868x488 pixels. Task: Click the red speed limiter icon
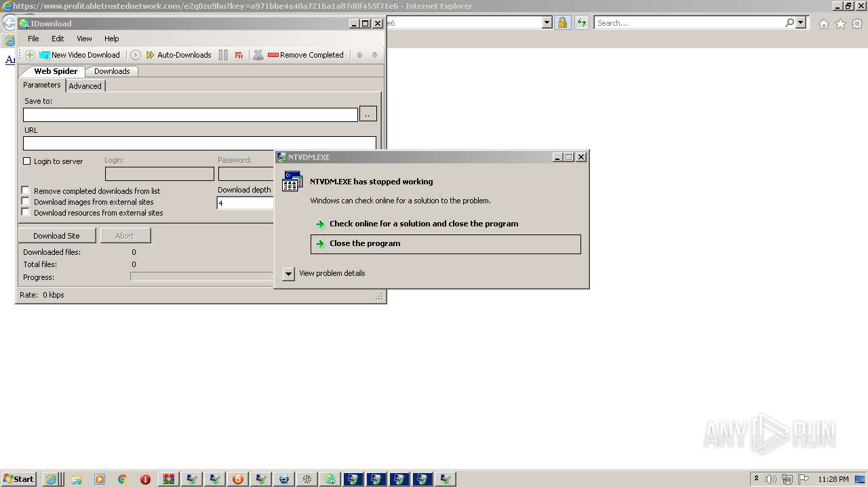point(239,55)
